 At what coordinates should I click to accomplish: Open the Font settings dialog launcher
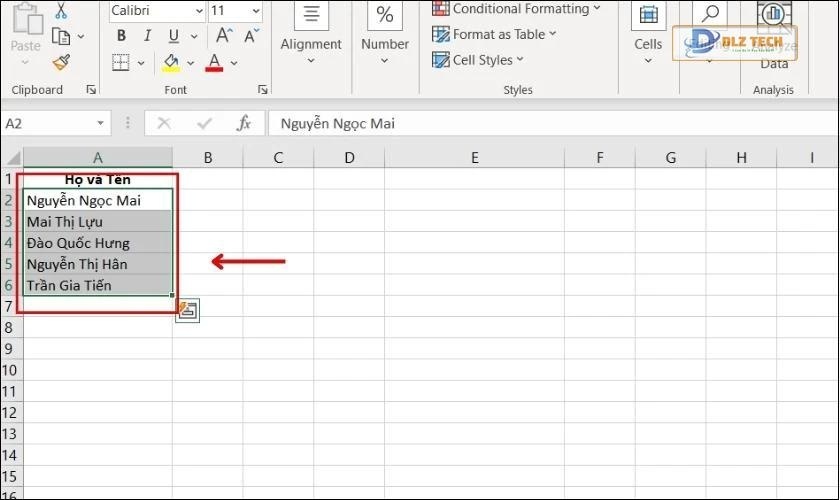[x=262, y=89]
